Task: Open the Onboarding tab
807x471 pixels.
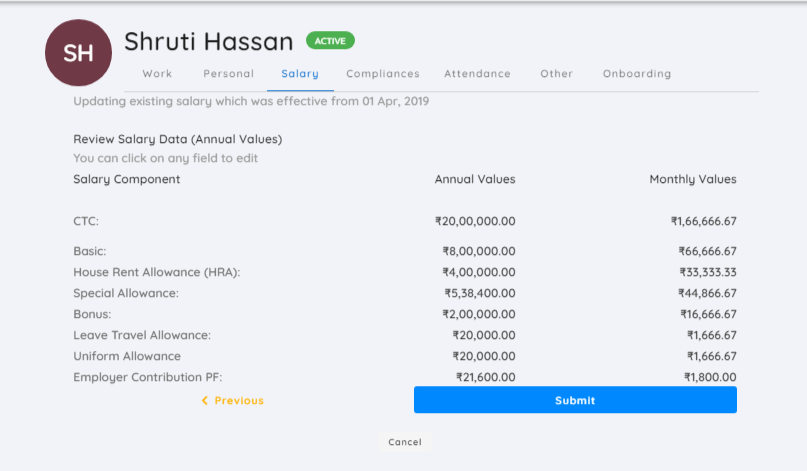Action: tap(637, 74)
